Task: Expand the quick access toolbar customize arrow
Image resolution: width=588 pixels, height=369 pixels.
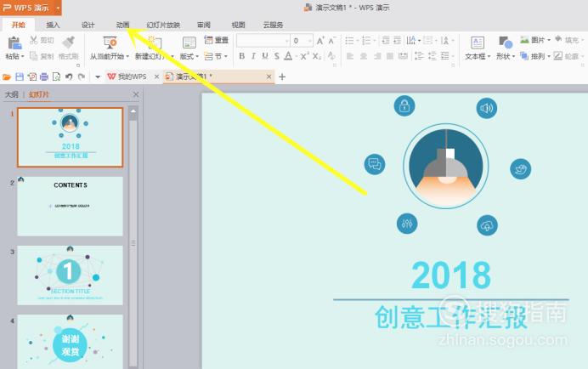Action: [x=98, y=77]
